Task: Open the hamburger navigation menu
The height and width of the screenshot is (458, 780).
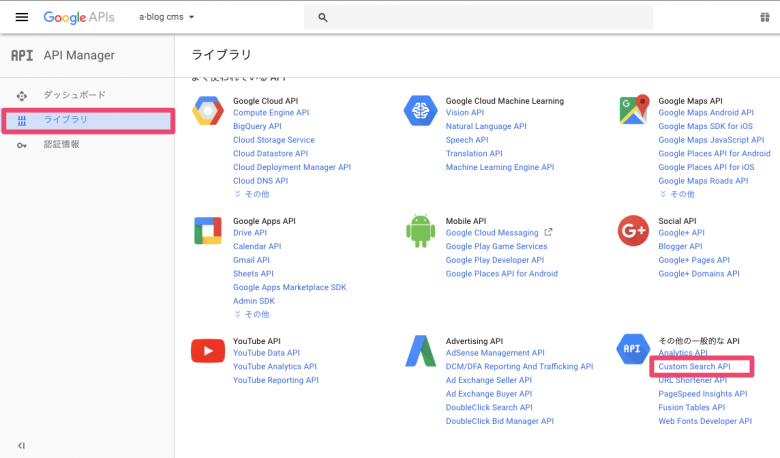Action: [x=22, y=17]
